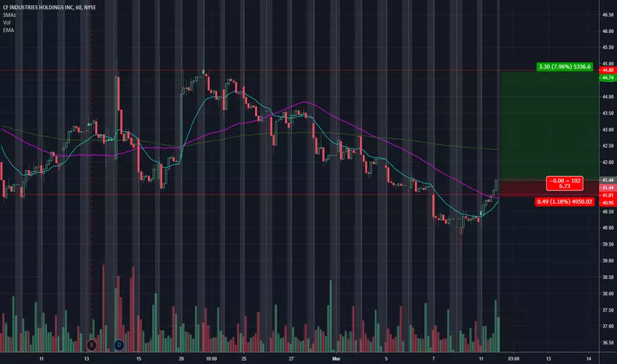The image size is (617, 364).
Task: Select the 40.95 stop price tag on axis
Action: [608, 203]
